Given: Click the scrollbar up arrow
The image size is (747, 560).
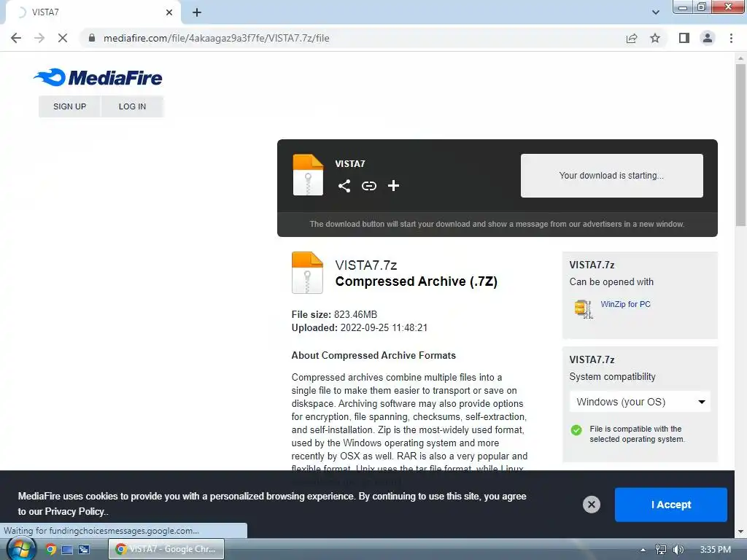Looking at the screenshot, I should (740, 58).
